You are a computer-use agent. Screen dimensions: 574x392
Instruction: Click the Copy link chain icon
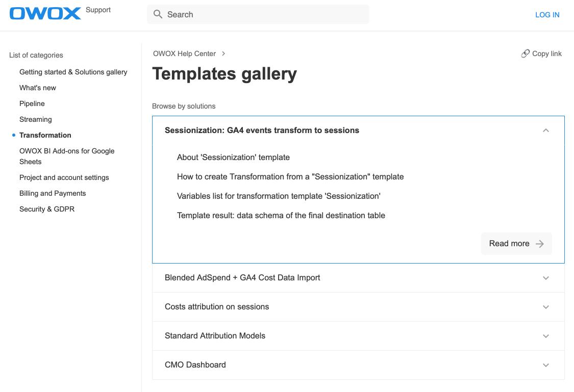click(526, 54)
